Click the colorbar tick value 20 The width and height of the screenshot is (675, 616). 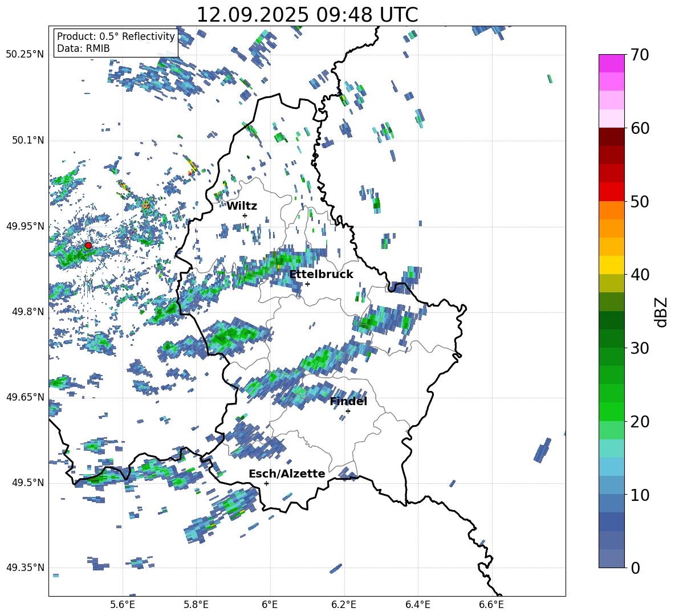[x=640, y=422]
